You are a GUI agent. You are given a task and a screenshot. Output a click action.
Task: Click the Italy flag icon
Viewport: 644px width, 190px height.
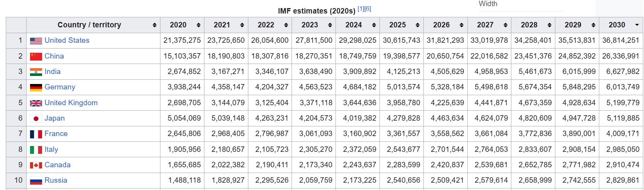(36, 150)
